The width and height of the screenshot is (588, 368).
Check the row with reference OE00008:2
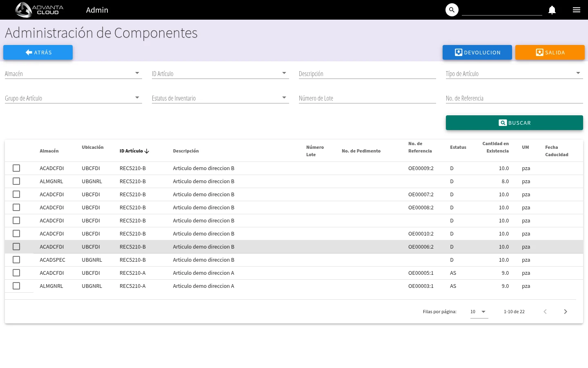[x=16, y=207]
